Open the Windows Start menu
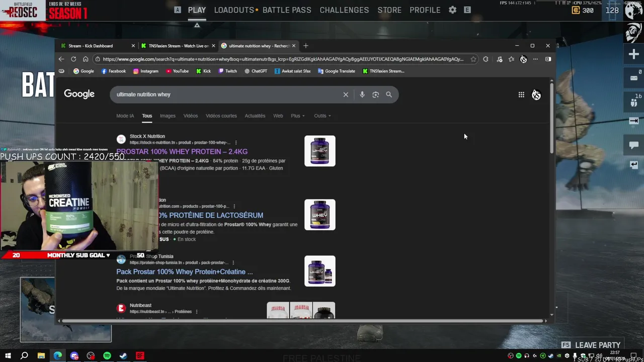The image size is (644, 362). (8, 356)
